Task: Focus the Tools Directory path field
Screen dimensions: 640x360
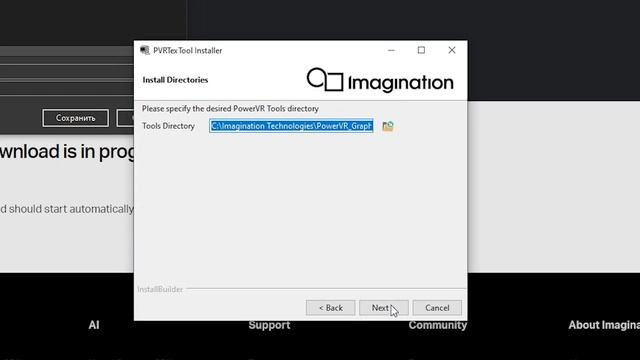Action: (x=291, y=126)
